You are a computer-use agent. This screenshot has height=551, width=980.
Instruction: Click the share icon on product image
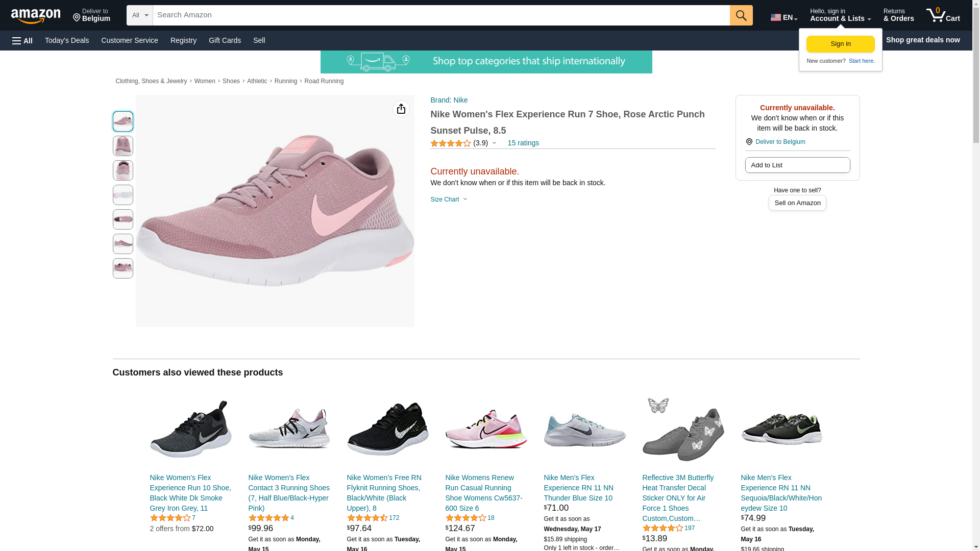[x=401, y=109]
